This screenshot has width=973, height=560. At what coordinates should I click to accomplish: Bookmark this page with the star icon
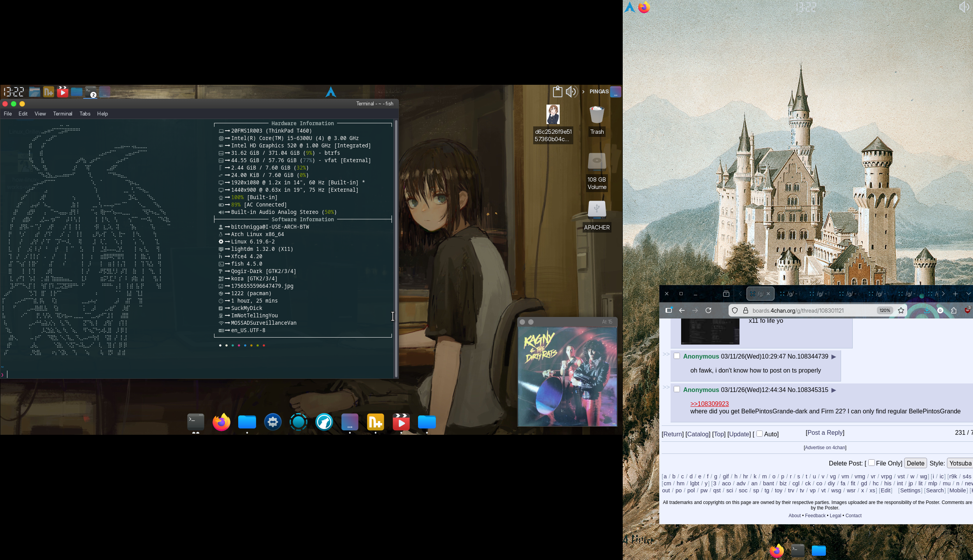click(x=901, y=310)
